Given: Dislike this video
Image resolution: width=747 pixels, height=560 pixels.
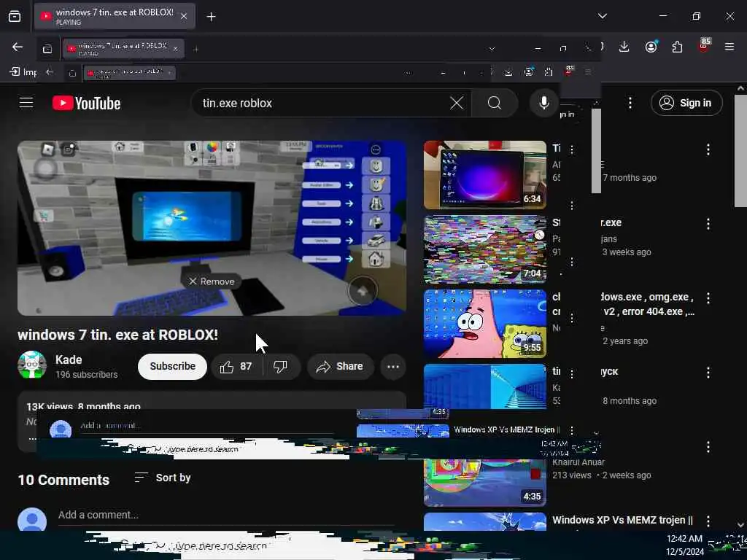Looking at the screenshot, I should click(281, 366).
